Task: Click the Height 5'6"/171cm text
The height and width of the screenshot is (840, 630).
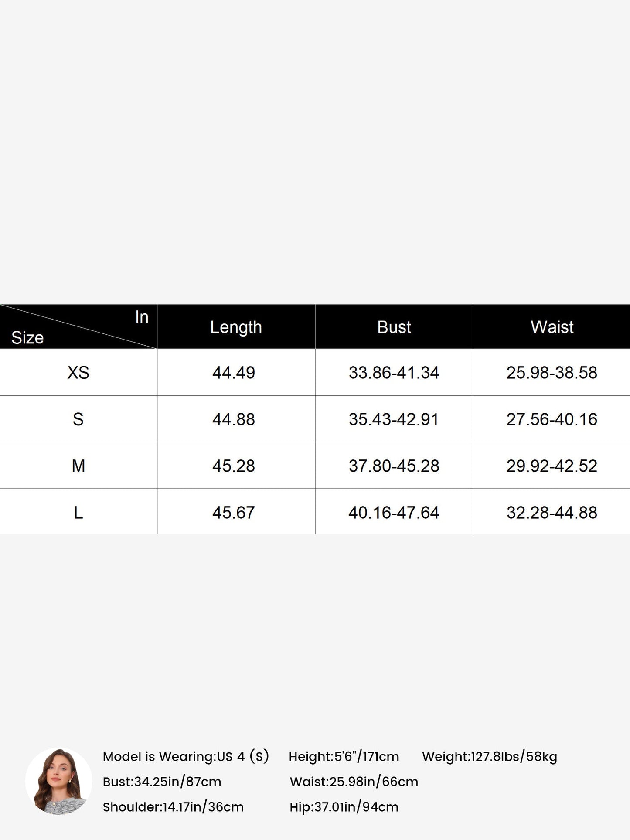Action: point(344,756)
